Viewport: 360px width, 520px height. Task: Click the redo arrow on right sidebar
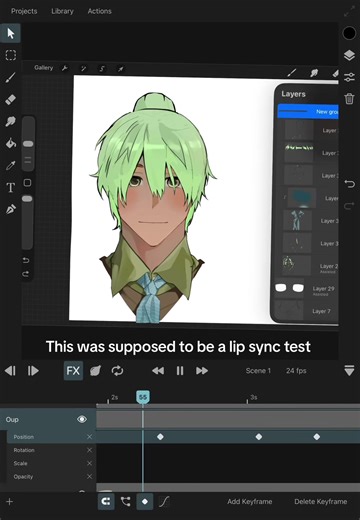[349, 206]
